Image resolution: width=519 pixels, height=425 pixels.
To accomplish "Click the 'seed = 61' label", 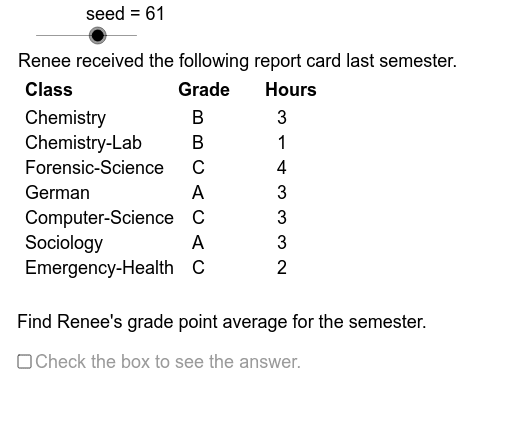I will (125, 14).
